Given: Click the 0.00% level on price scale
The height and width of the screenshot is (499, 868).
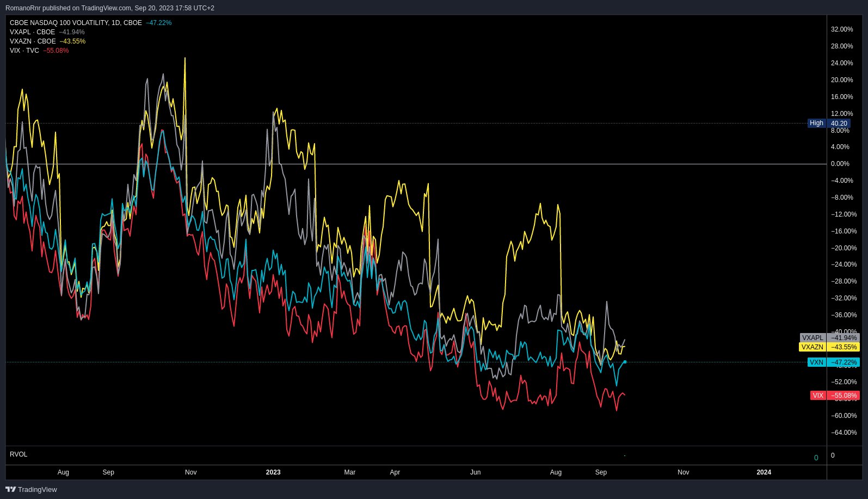Looking at the screenshot, I should [x=840, y=164].
